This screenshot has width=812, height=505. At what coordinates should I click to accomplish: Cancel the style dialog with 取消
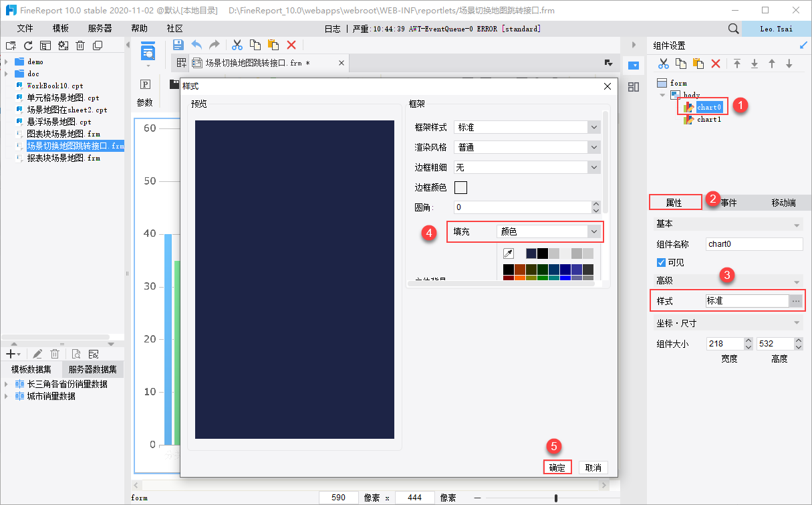(x=593, y=468)
